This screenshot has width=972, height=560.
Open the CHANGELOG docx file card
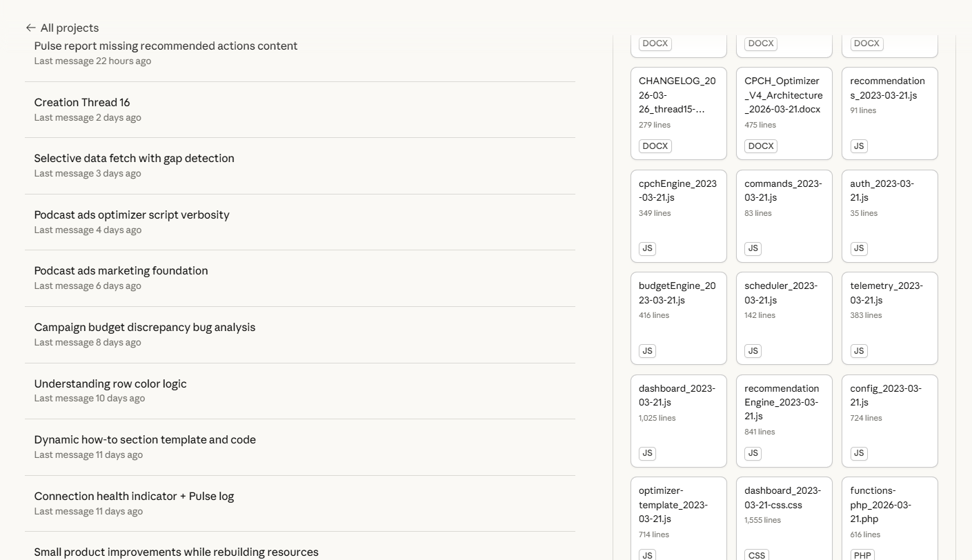pos(678,103)
